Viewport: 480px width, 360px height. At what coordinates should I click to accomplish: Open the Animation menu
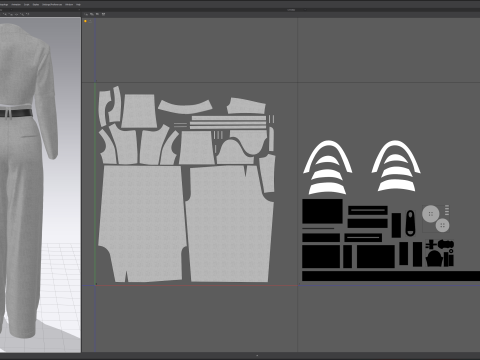(16, 5)
